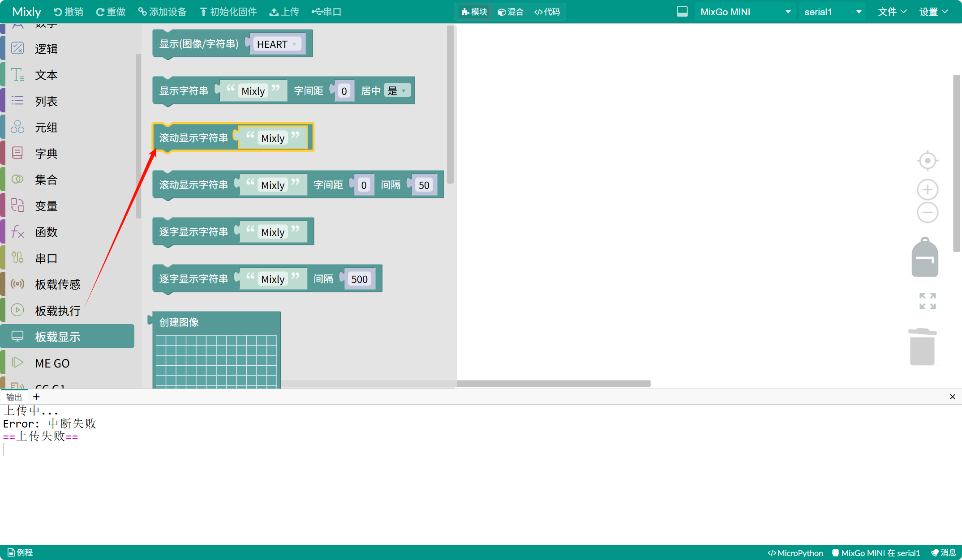Viewport: 962px width, 560px height.
Task: Click 初始化固件 initialize firmware button
Action: [228, 12]
